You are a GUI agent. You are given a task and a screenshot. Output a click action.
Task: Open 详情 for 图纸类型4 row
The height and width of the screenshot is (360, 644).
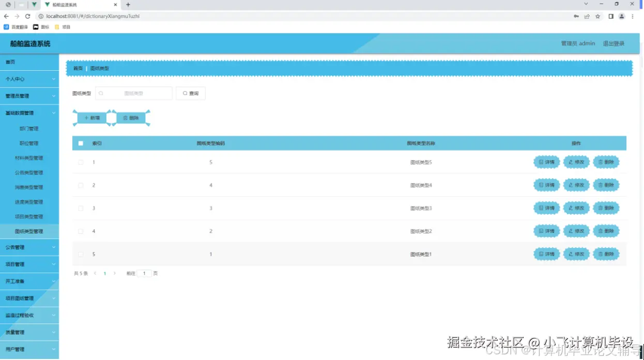pyautogui.click(x=547, y=185)
